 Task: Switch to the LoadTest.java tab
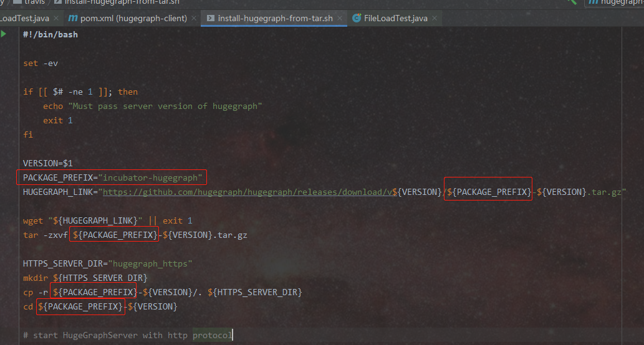click(x=25, y=19)
